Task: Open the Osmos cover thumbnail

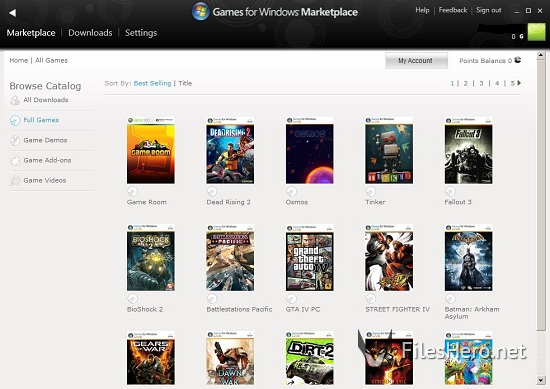Action: [310, 150]
